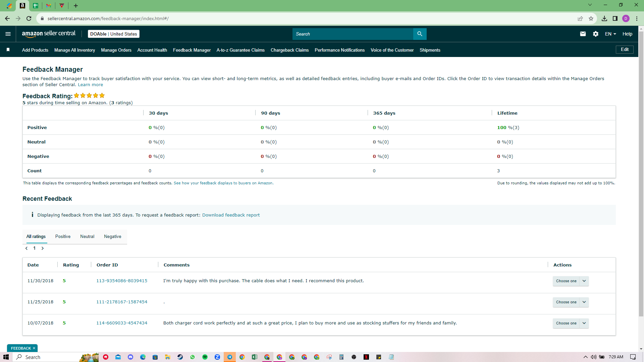This screenshot has height=362, width=644.
Task: Select the All ratings tab
Action: tap(36, 236)
